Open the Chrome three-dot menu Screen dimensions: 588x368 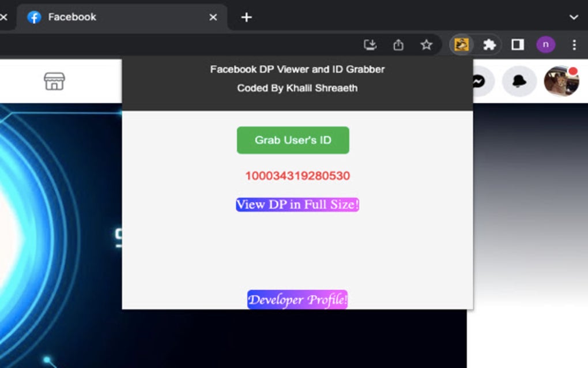point(574,44)
